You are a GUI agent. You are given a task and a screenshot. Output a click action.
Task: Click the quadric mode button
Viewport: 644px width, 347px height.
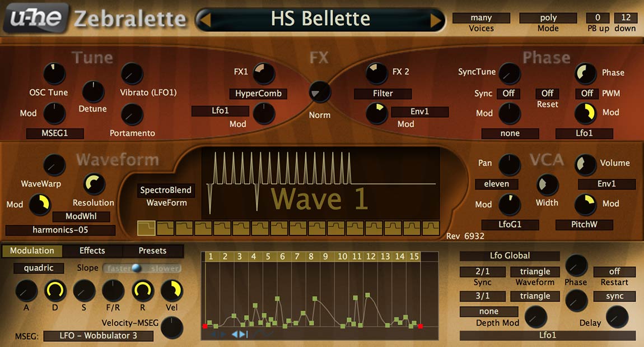point(38,268)
